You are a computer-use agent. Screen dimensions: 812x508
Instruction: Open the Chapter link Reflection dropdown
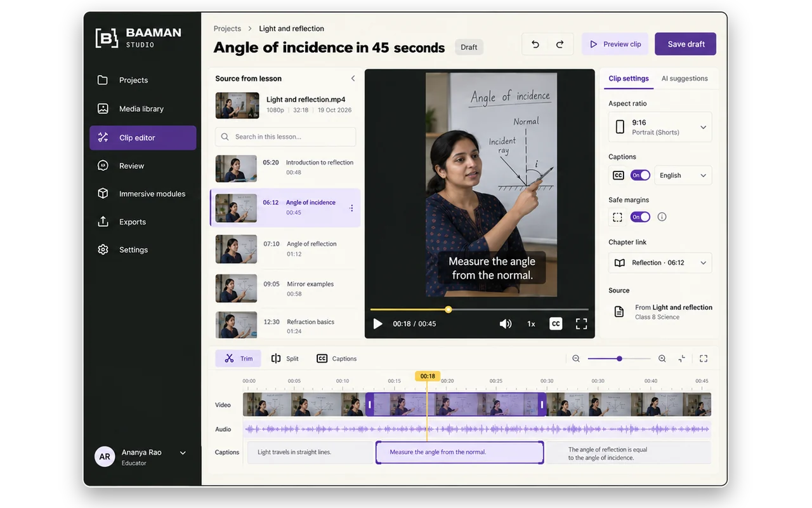tap(660, 263)
